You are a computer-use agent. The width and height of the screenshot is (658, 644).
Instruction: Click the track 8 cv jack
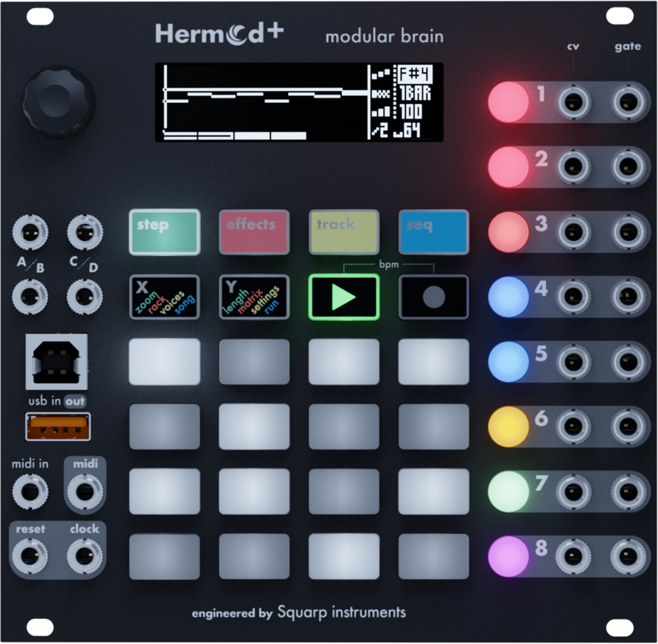[574, 557]
